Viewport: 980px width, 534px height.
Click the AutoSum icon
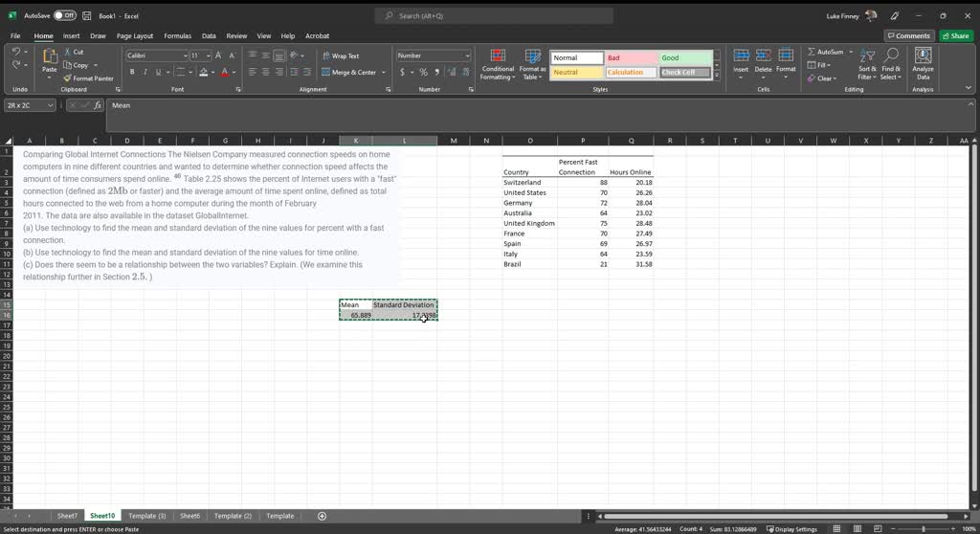[812, 52]
